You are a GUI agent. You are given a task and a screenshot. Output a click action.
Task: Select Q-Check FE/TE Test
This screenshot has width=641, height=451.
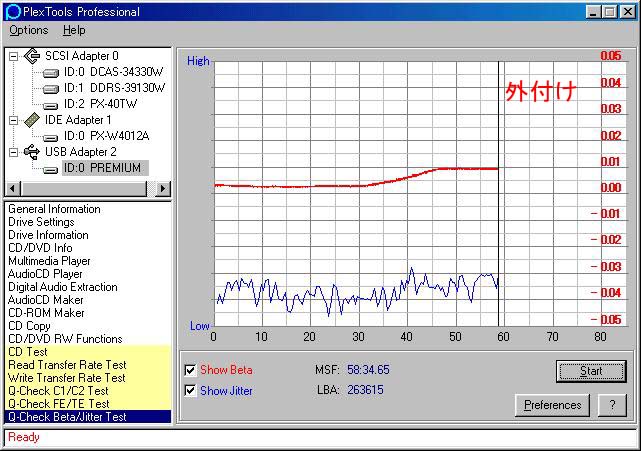pos(88,404)
